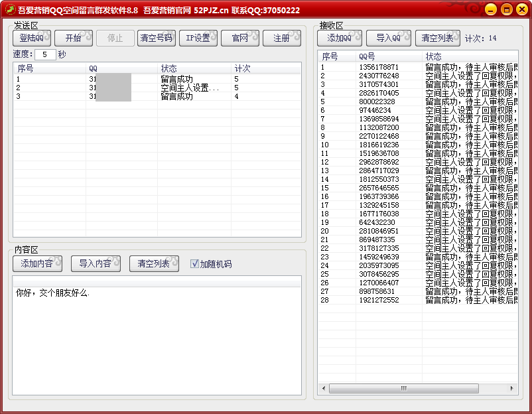
Task: Click the 注册 register button
Action: click(281, 38)
